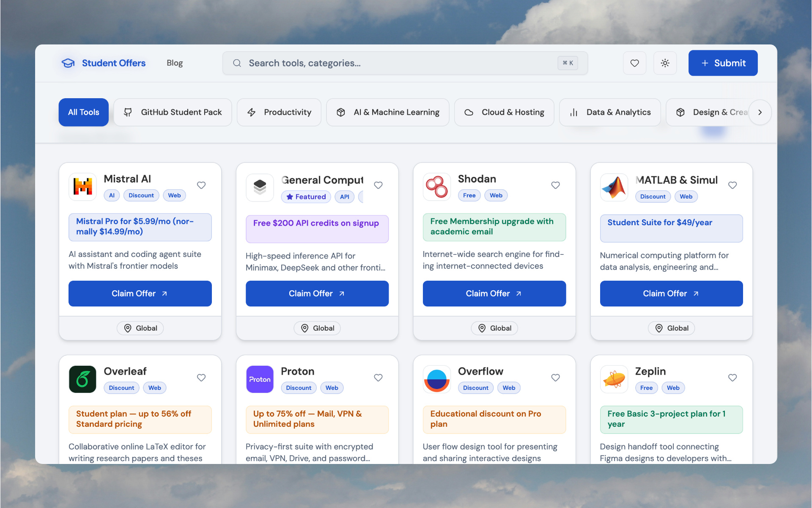This screenshot has height=508, width=812.
Task: Click the Free tag on Shodan card
Action: click(469, 196)
